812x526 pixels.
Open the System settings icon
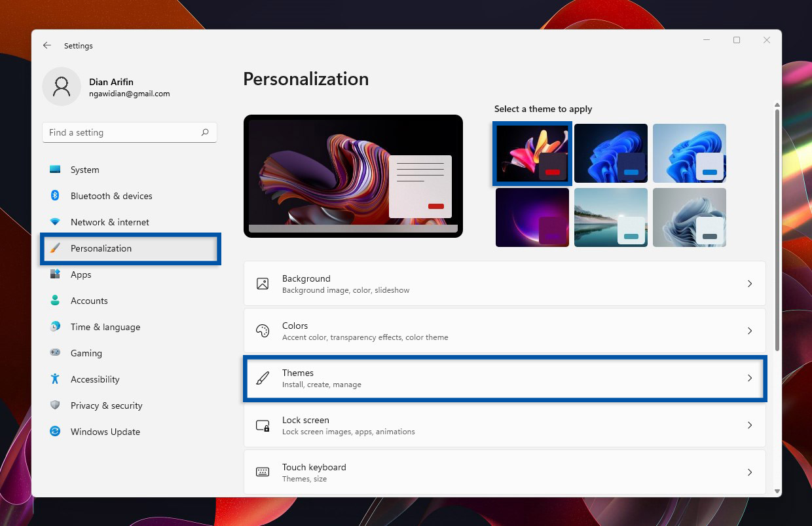point(55,170)
